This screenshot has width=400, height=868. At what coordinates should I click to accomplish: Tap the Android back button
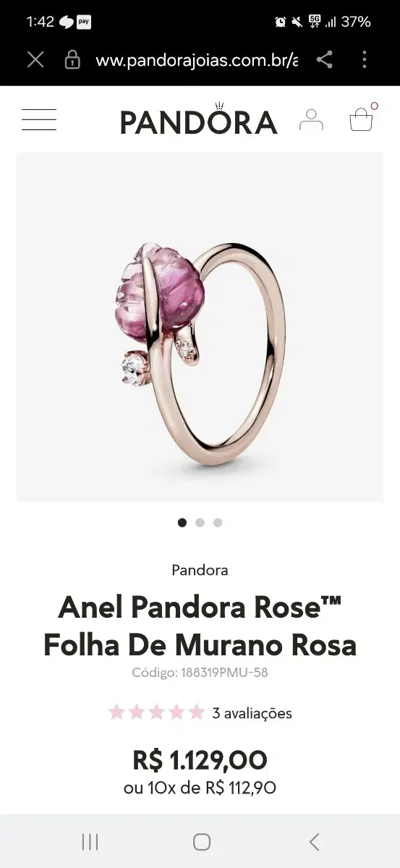tap(314, 841)
